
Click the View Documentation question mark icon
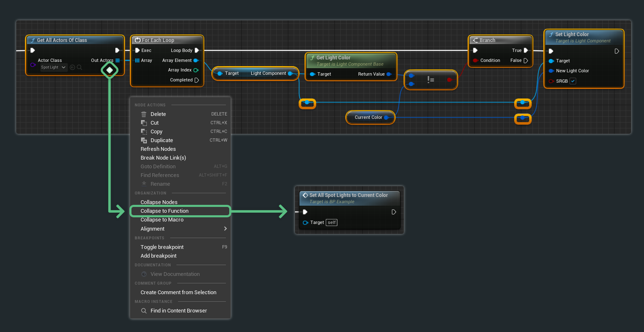(x=144, y=274)
